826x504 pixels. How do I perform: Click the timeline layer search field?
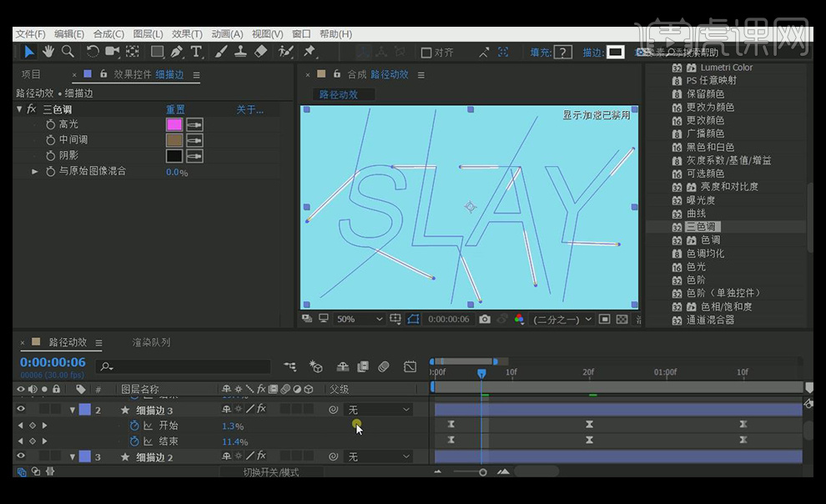(x=184, y=366)
